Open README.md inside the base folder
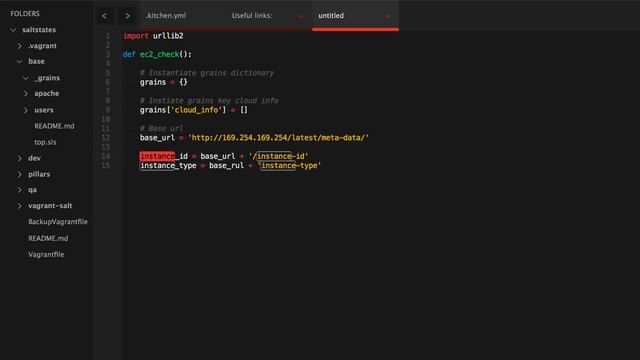Image resolution: width=640 pixels, height=360 pixels. pos(54,126)
